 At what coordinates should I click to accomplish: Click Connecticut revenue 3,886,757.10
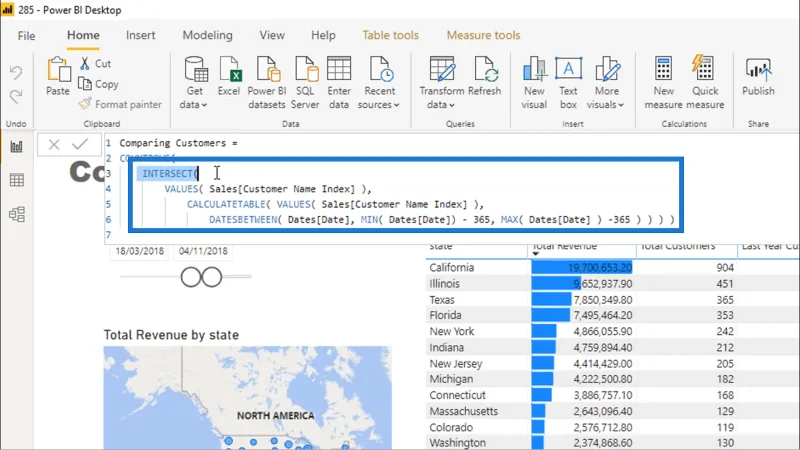pos(603,395)
